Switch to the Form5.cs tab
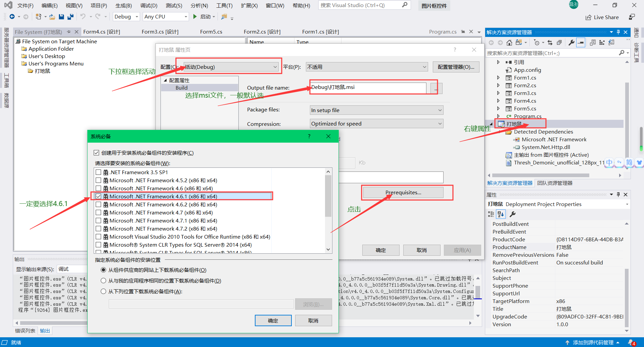 point(211,32)
